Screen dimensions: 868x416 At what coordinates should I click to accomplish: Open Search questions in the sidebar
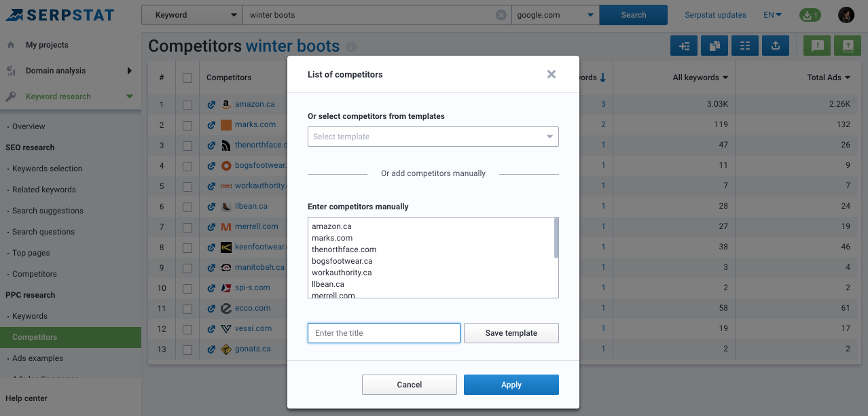[43, 232]
